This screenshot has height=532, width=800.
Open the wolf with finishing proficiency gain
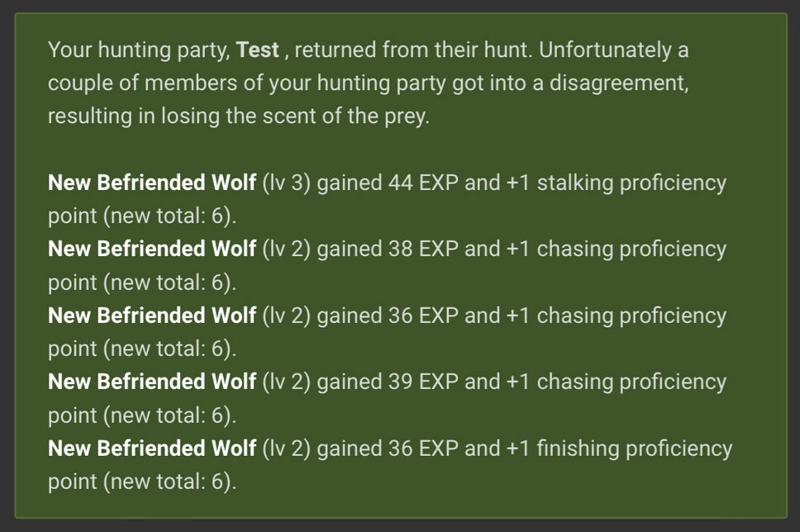tap(152, 448)
